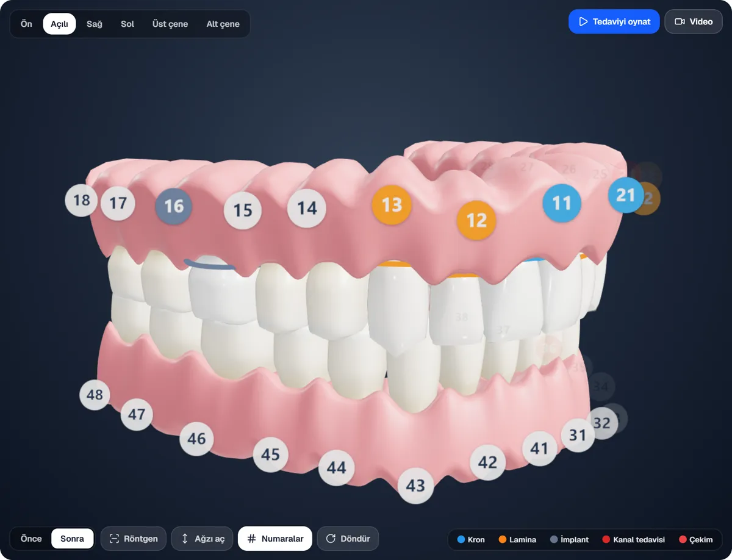Select tooth marker 17
This screenshot has width=732, height=560.
point(118,203)
